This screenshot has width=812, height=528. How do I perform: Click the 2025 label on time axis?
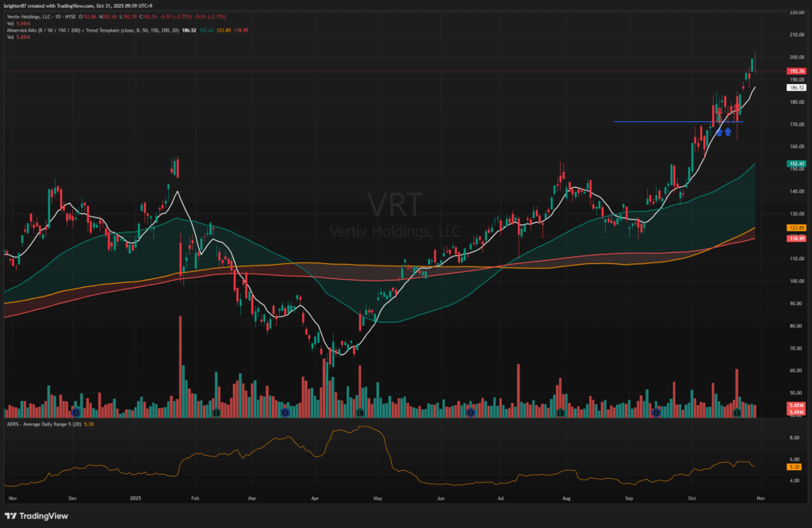(x=133, y=499)
